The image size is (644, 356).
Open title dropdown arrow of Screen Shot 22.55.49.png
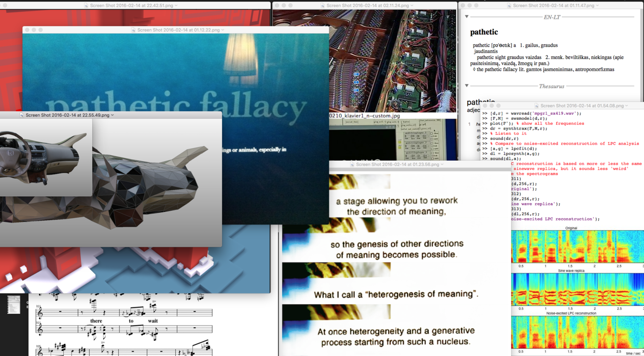pyautogui.click(x=113, y=115)
